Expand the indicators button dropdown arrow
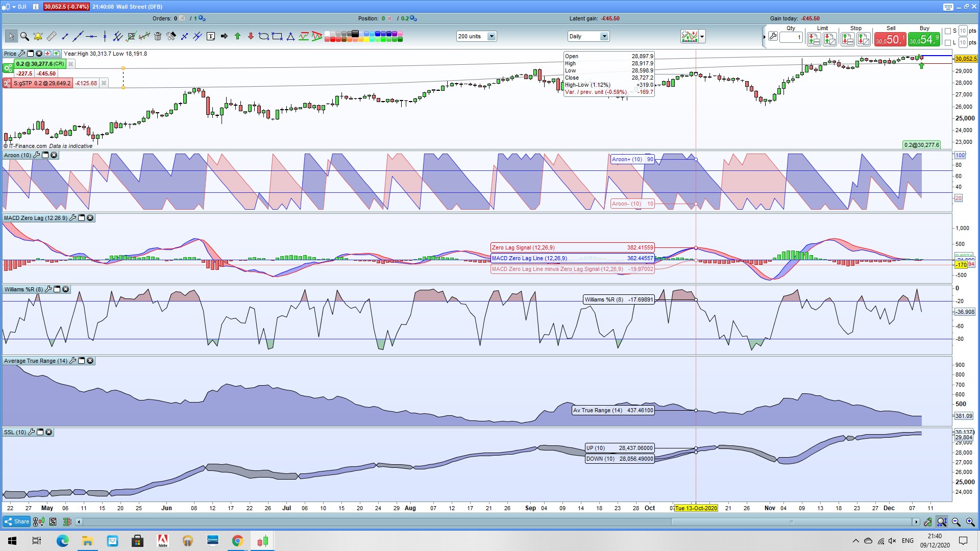The height and width of the screenshot is (551, 980). (x=702, y=36)
